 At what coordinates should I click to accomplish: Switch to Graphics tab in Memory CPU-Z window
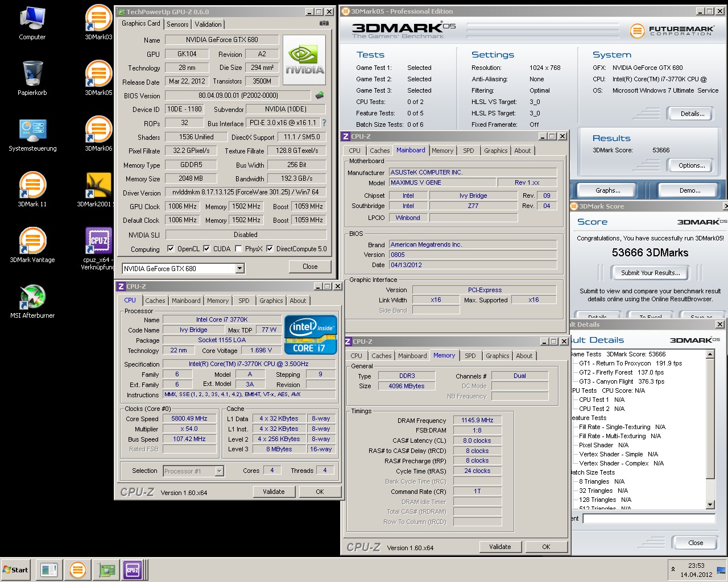pos(497,356)
